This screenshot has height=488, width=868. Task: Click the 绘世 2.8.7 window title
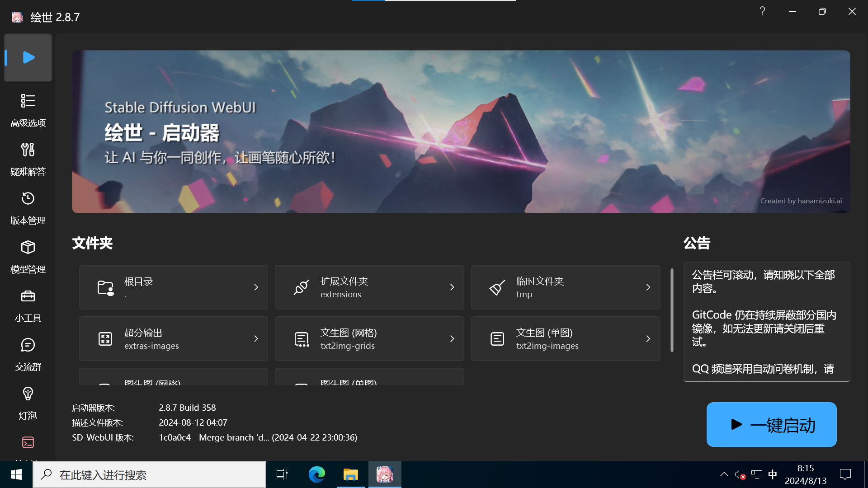[x=55, y=17]
